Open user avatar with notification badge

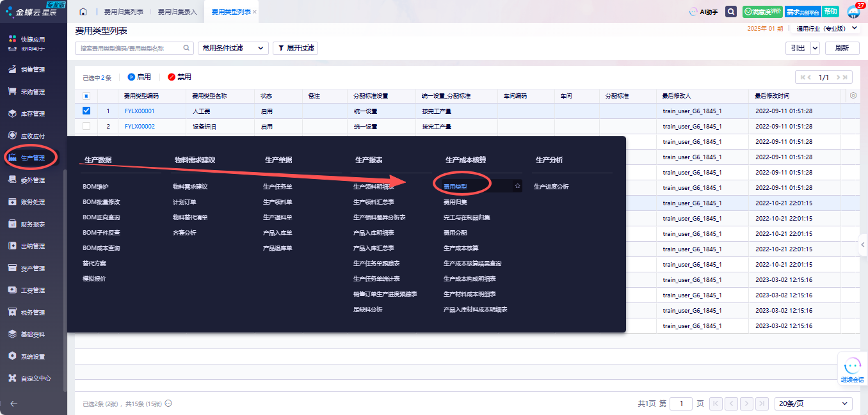[x=853, y=12]
